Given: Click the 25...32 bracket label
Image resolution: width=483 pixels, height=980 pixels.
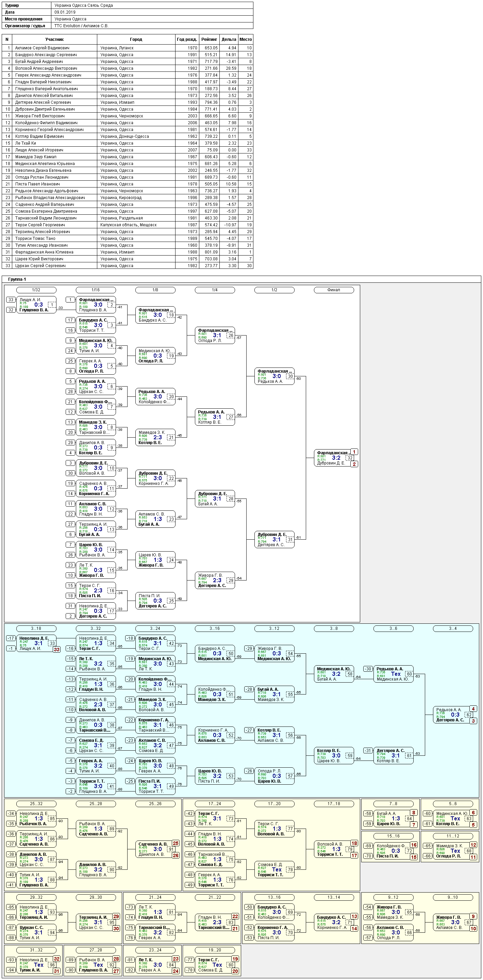Looking at the screenshot, I should 36,804.
